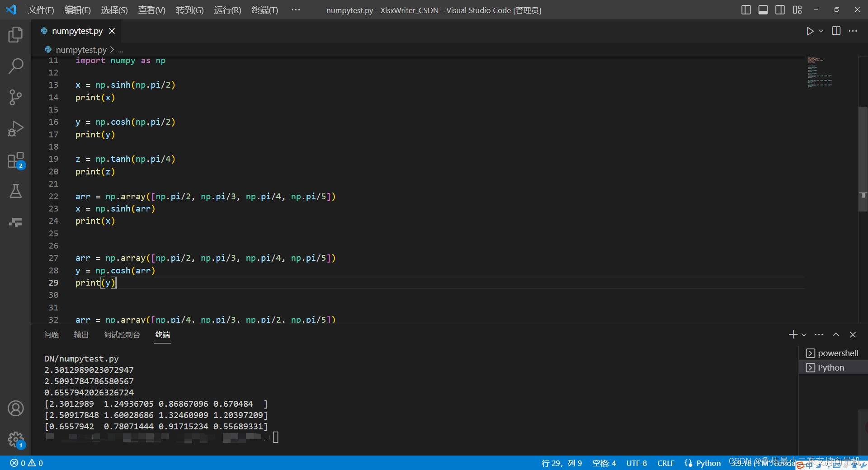Switch to the 输出 panel tab
Viewport: 868px width, 470px height.
click(81, 334)
